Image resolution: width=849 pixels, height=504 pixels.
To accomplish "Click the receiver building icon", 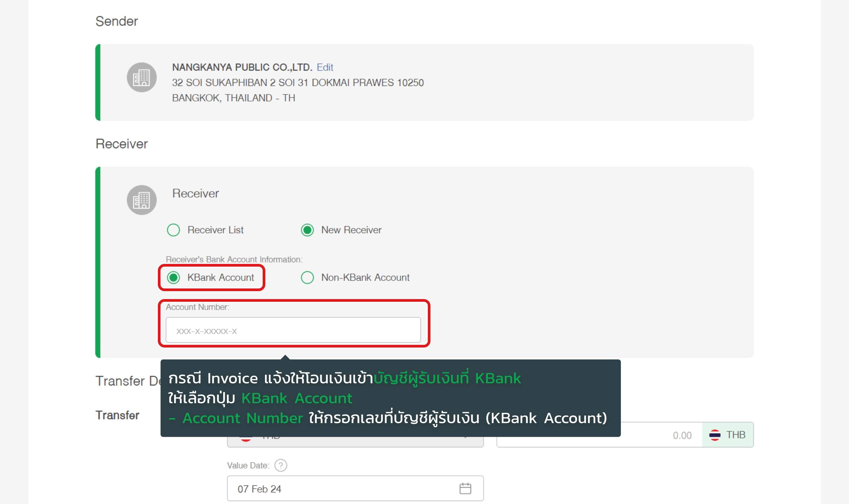I will tap(142, 200).
